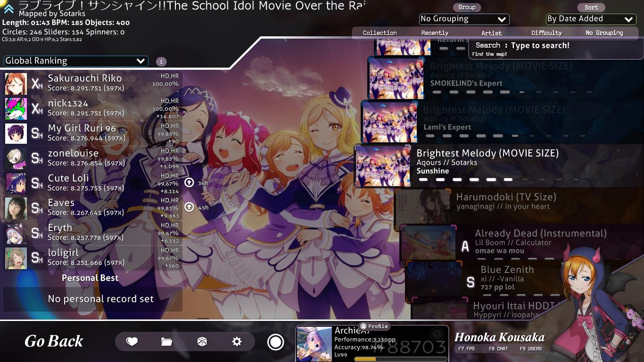Click the Profile badge above user panel
The image size is (644, 362).
point(374,326)
